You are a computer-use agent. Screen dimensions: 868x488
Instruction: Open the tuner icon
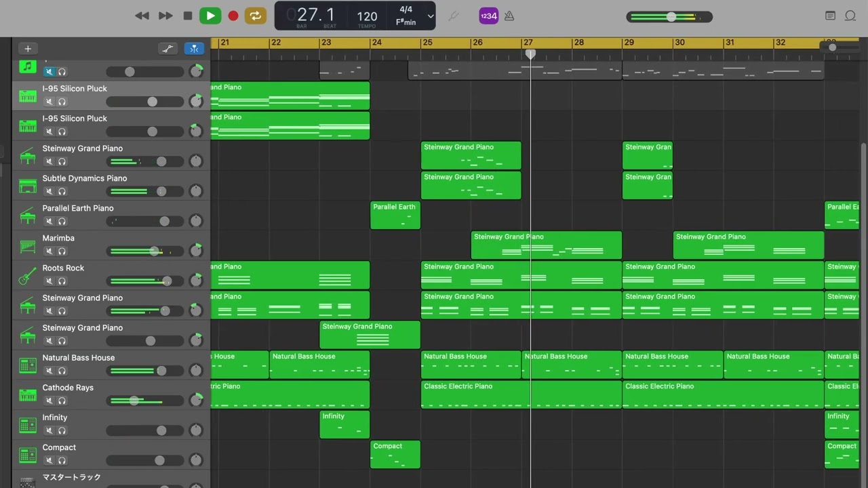coord(454,16)
